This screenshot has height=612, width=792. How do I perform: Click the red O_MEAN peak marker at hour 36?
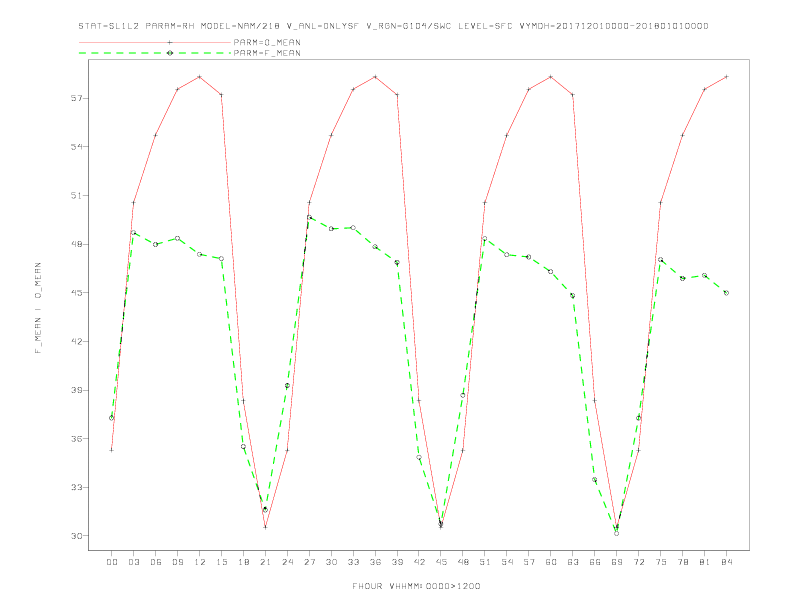(375, 77)
